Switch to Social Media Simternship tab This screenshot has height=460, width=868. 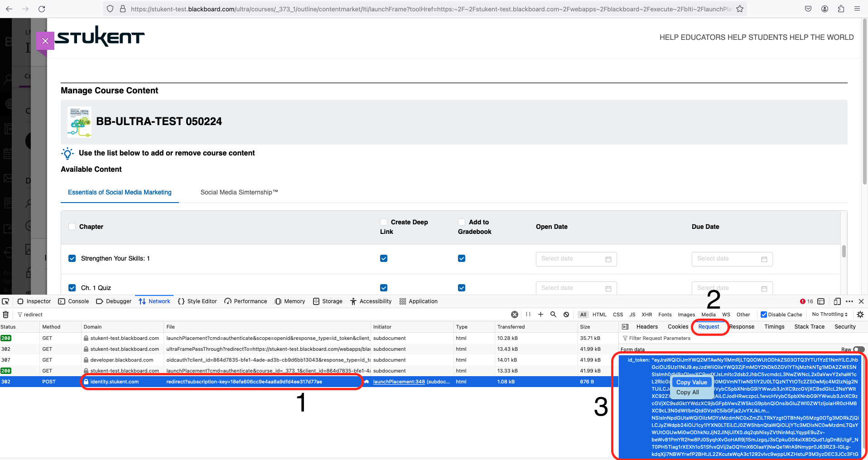click(239, 192)
